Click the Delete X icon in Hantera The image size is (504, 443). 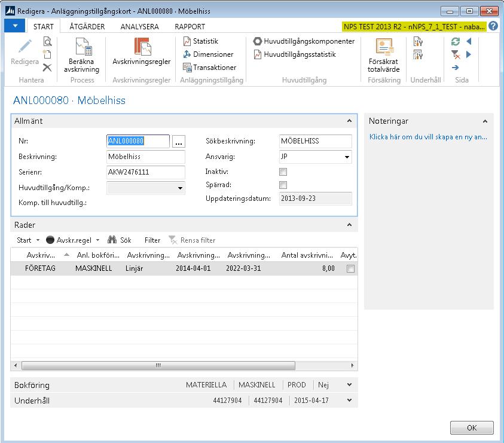click(x=47, y=67)
